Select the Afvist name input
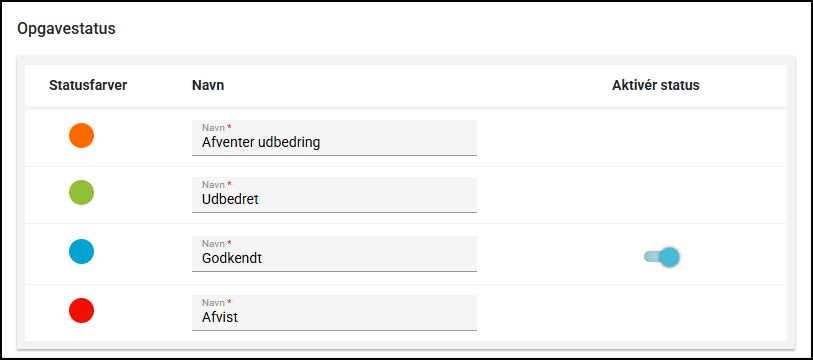This screenshot has width=813, height=360. pyautogui.click(x=334, y=313)
